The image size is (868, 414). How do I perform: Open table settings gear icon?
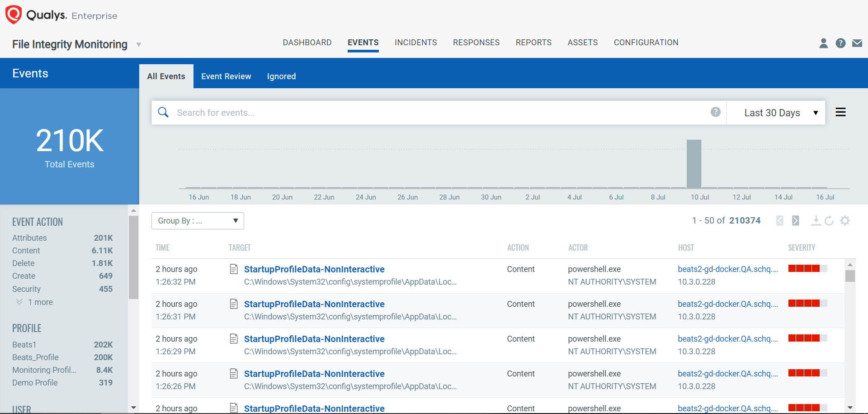pyautogui.click(x=845, y=220)
